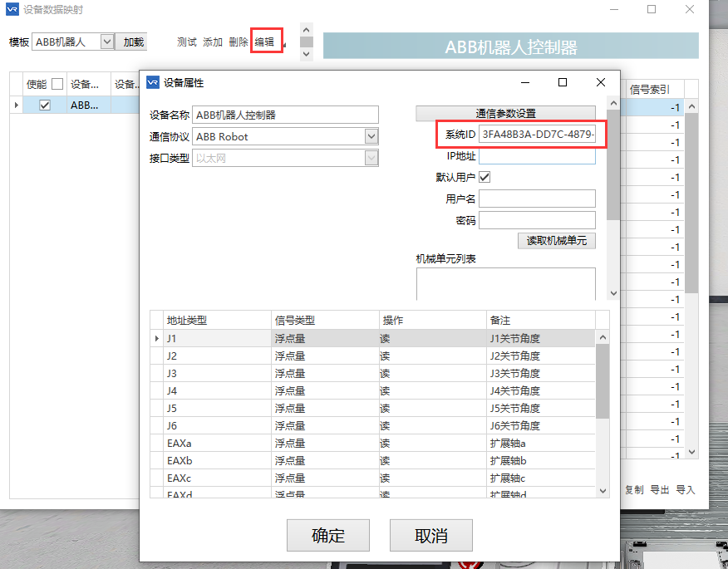Click 导出 at bottom of mapping window
The height and width of the screenshot is (569, 728).
pos(660,489)
